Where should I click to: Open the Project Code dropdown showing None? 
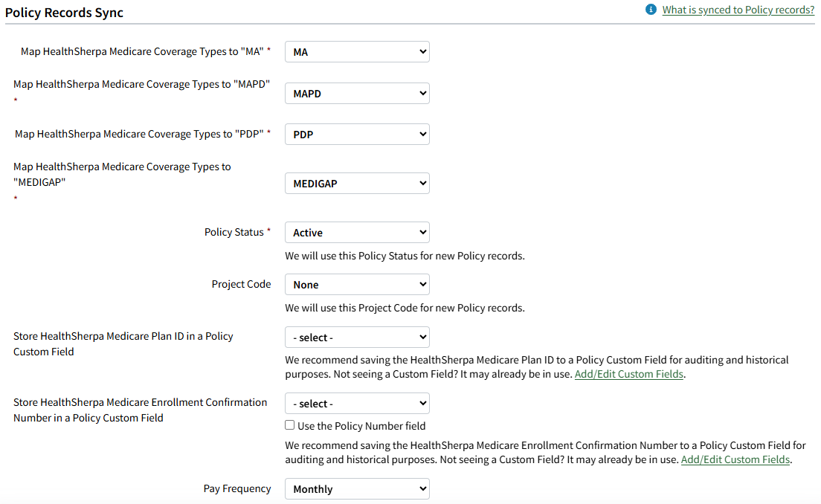(x=357, y=284)
